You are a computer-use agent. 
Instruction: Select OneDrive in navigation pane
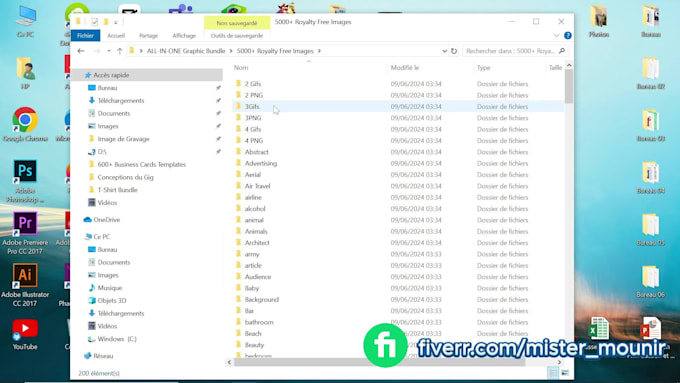pyautogui.click(x=107, y=220)
